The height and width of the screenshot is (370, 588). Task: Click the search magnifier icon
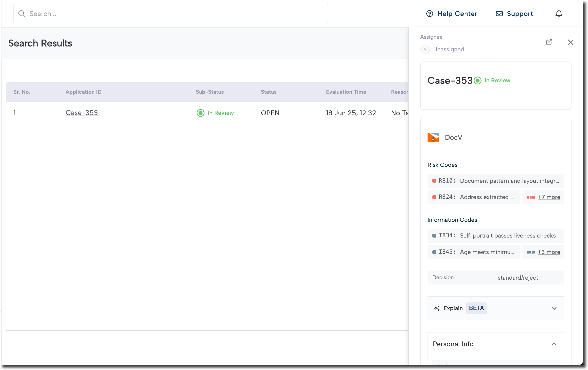22,14
